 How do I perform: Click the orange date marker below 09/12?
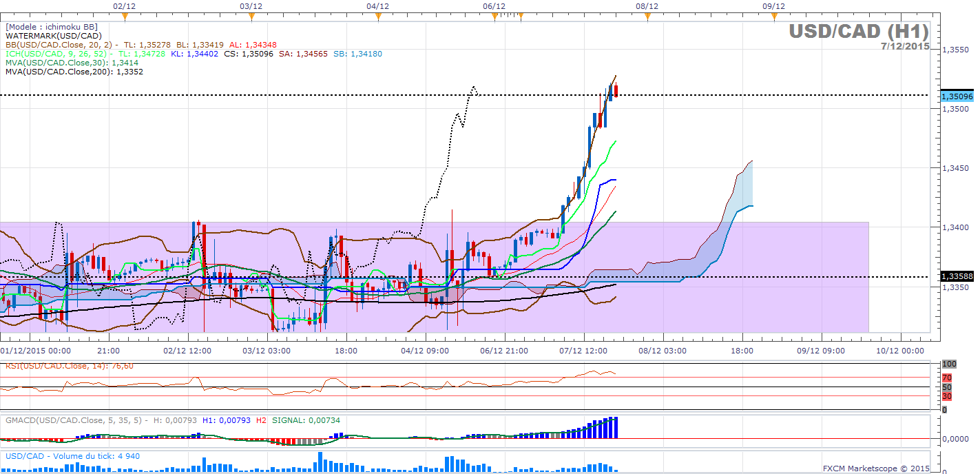(x=774, y=17)
